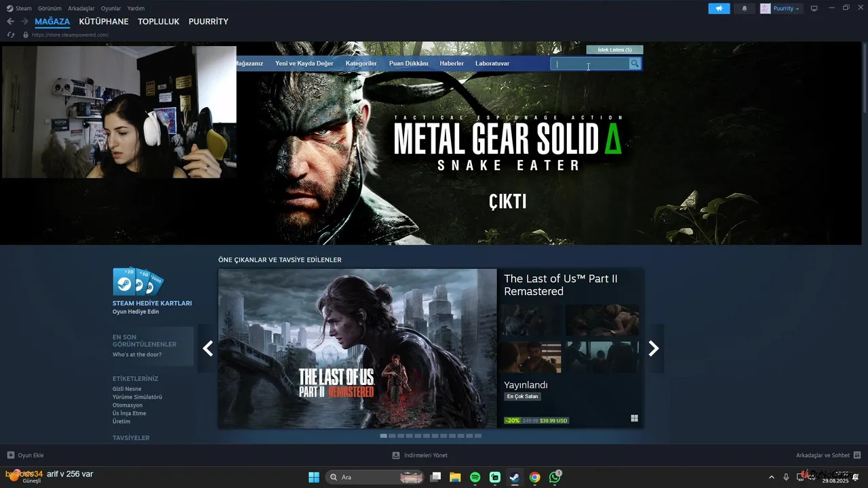Click the $39.99 USD discounted price
Viewport: 868px width, 488px height.
coord(554,420)
